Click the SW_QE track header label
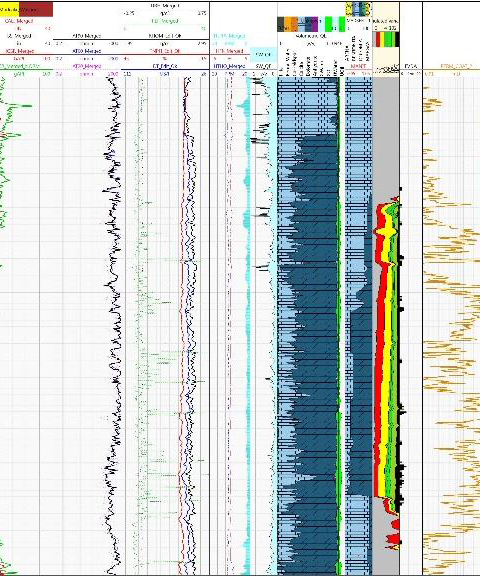This screenshot has width=480, height=576. (x=263, y=66)
